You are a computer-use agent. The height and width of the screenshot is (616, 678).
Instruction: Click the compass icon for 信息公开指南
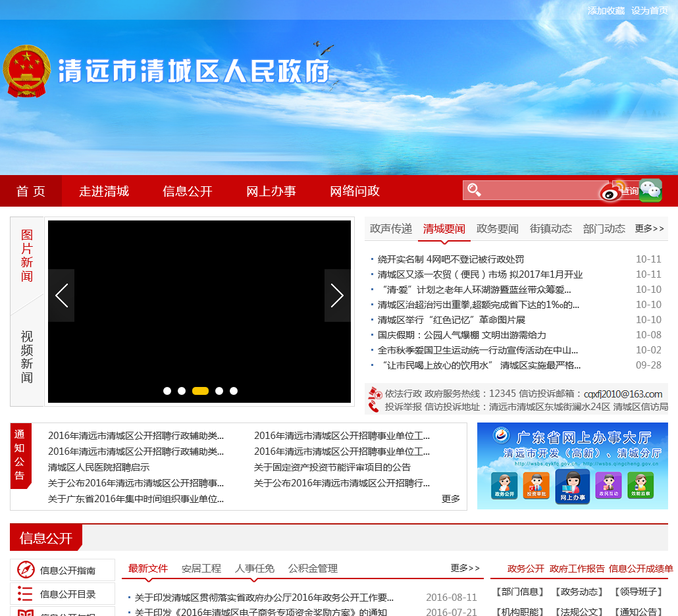click(26, 570)
